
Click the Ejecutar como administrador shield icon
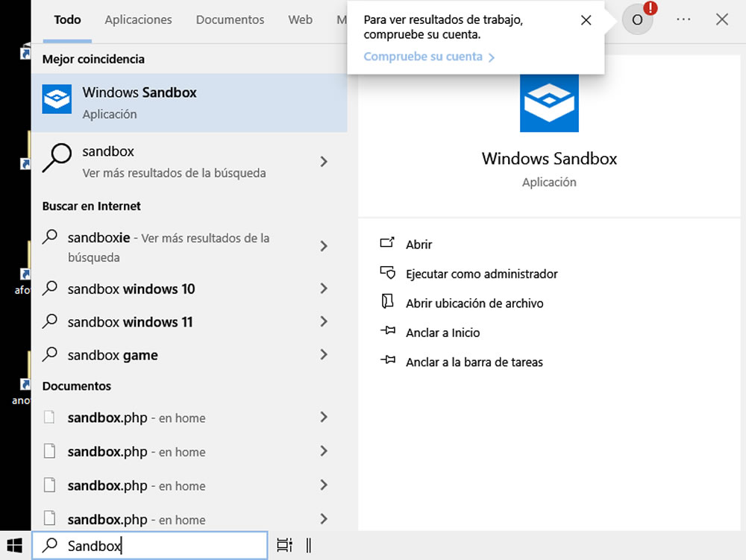[386, 273]
